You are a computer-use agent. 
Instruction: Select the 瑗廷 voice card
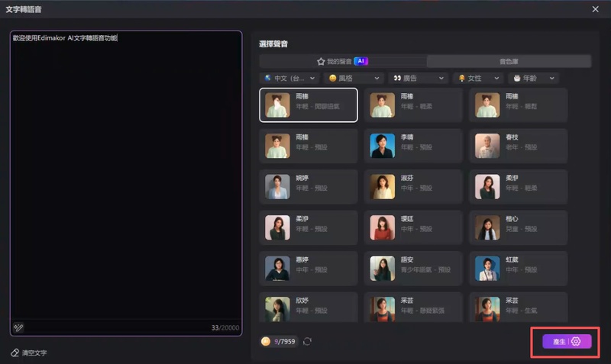(413, 227)
